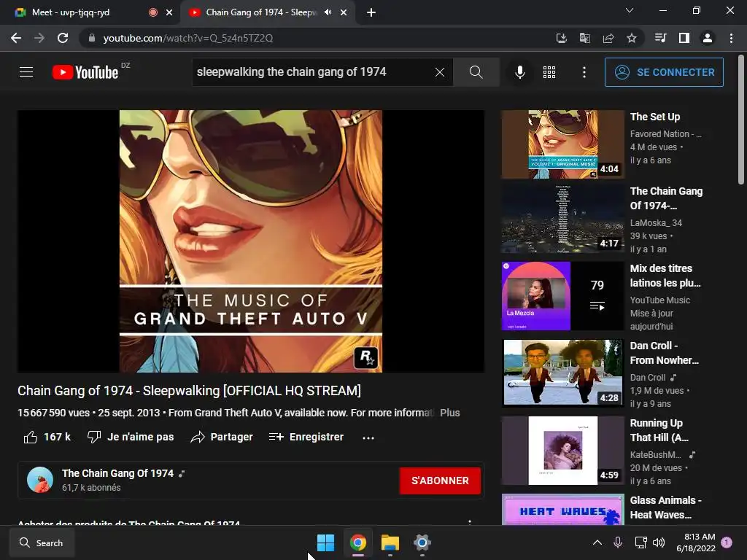Click The Set Up video title

(x=655, y=117)
